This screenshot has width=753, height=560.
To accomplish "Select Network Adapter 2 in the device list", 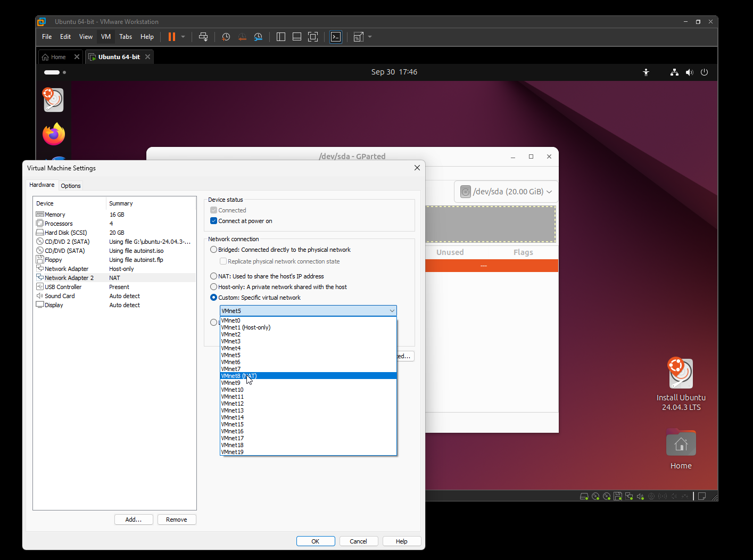I will point(114,278).
